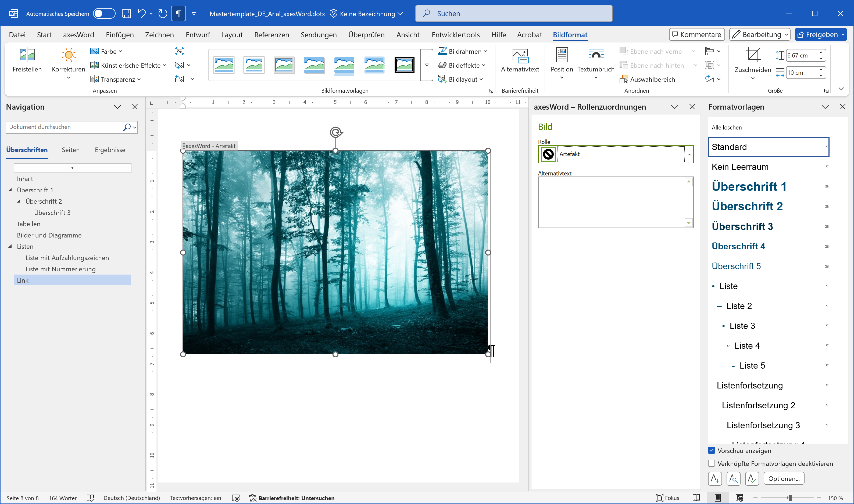Click the zoom slider handle
The image size is (854, 504).
coord(791,498)
